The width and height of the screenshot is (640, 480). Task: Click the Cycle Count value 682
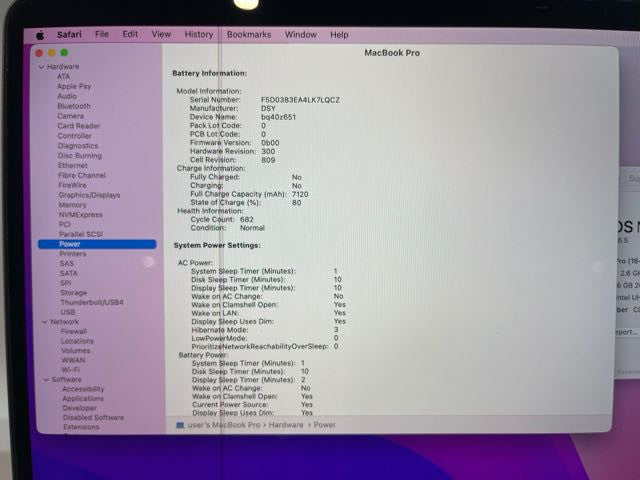(x=247, y=220)
